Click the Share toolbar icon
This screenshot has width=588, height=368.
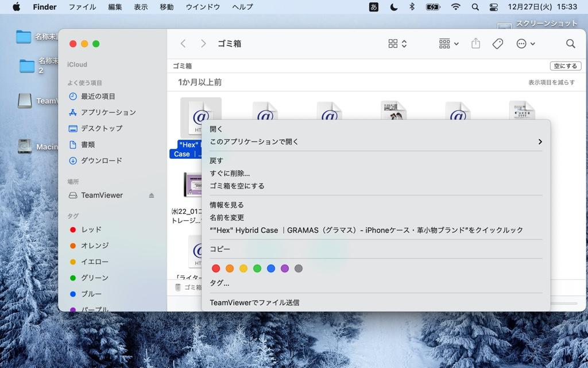pyautogui.click(x=475, y=44)
